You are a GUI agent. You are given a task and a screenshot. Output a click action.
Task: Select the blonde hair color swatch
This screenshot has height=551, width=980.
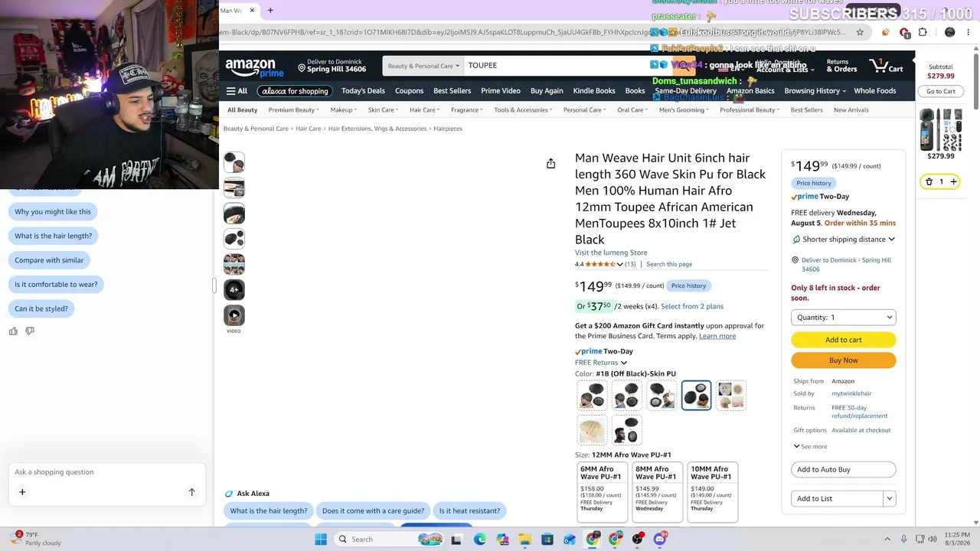592,430
